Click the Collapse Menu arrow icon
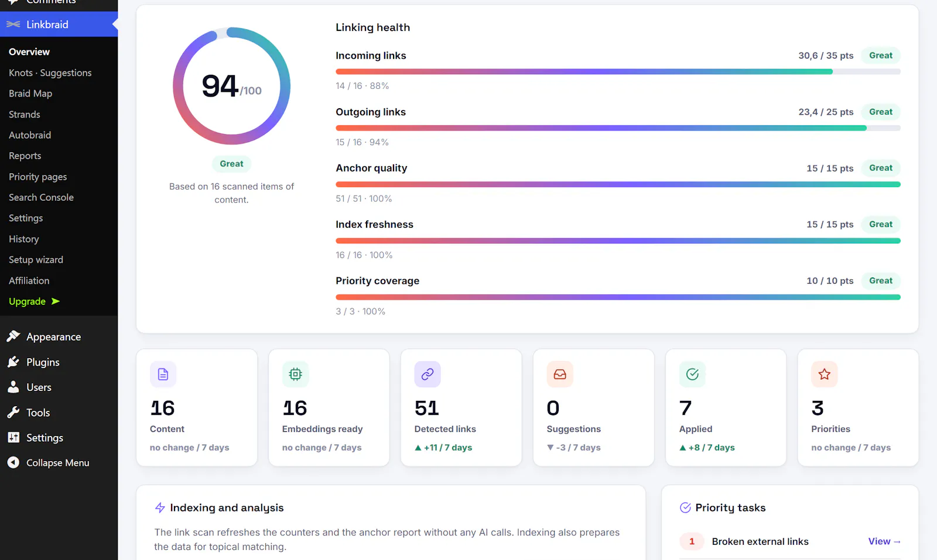This screenshot has width=937, height=560. coord(13,462)
